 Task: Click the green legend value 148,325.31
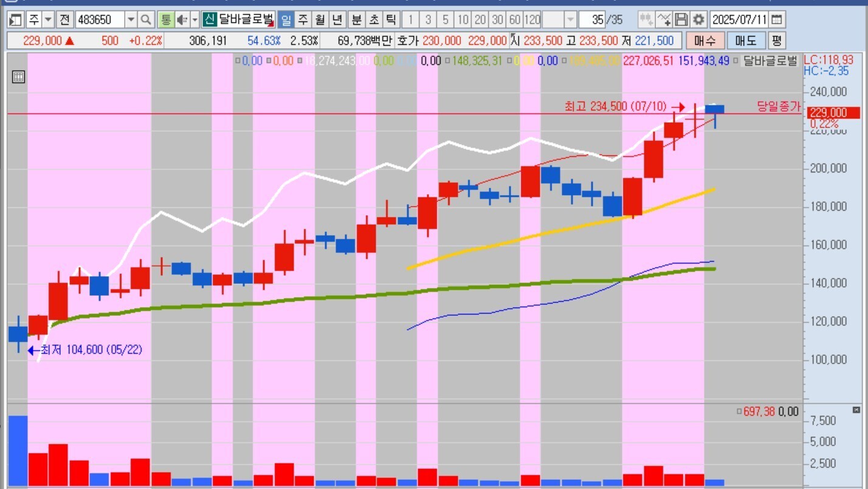pyautogui.click(x=477, y=61)
